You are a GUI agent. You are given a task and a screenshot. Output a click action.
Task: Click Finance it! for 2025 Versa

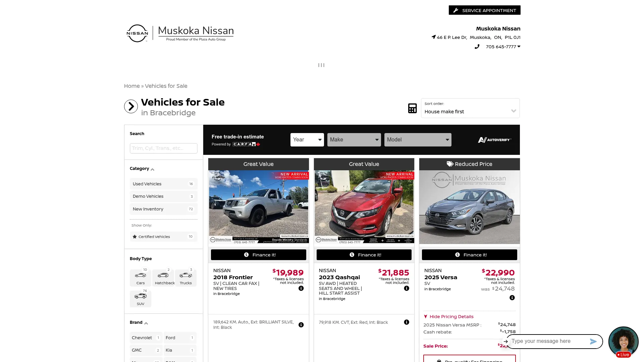[x=469, y=255]
